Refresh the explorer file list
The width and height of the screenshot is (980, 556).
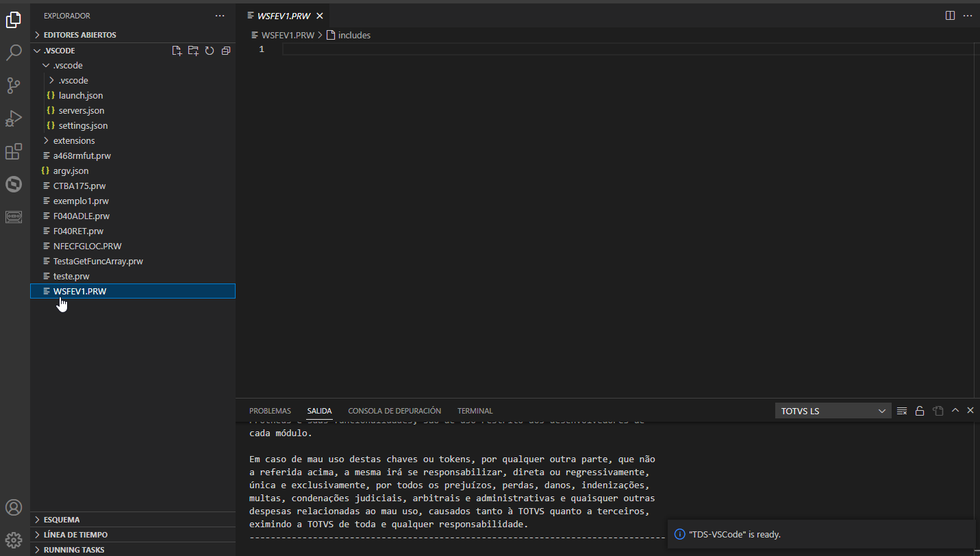click(x=210, y=51)
